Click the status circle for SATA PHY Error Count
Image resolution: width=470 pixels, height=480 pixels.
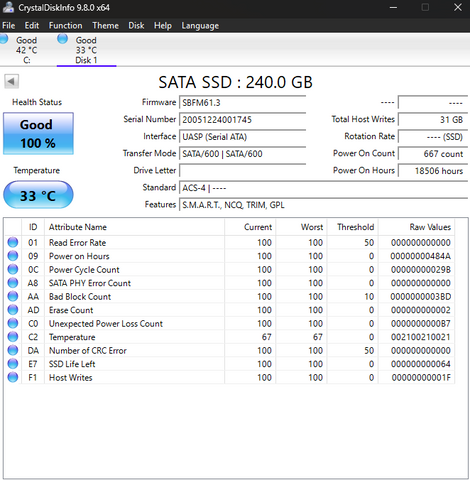pyautogui.click(x=13, y=283)
